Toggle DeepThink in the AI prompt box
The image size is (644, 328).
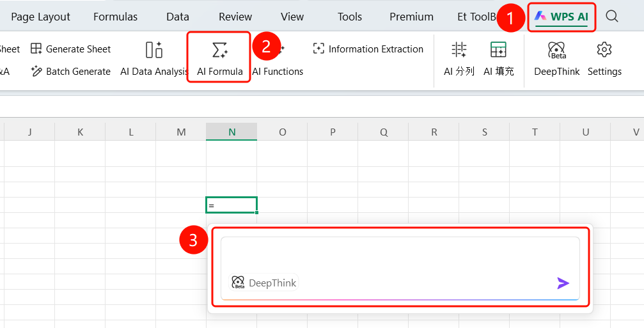click(263, 283)
